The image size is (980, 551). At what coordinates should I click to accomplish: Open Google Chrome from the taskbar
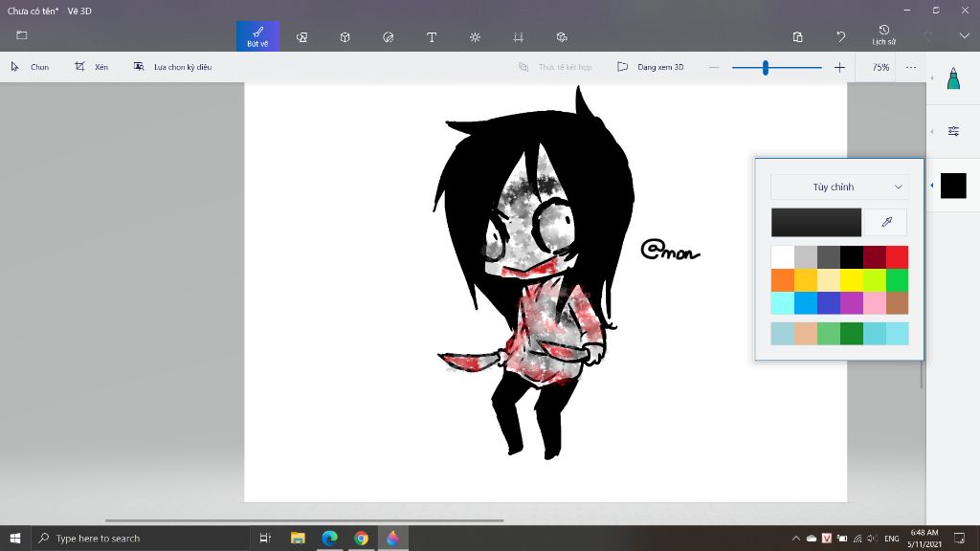[x=361, y=538]
